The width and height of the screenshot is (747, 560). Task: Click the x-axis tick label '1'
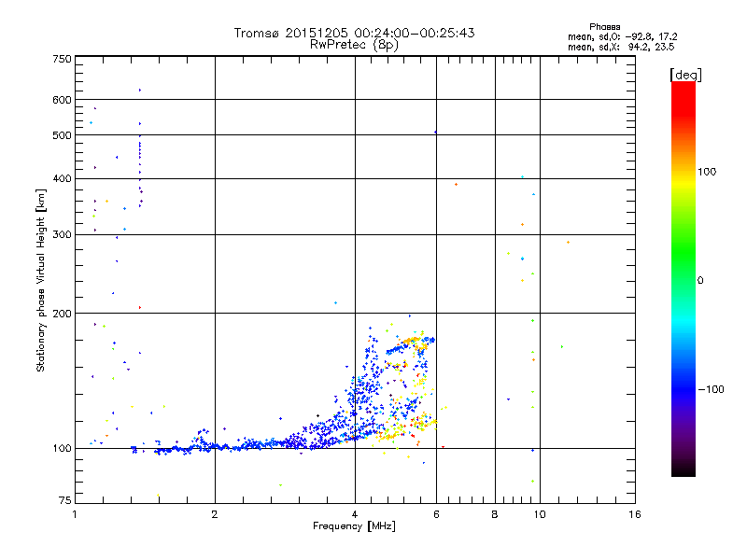point(75,514)
